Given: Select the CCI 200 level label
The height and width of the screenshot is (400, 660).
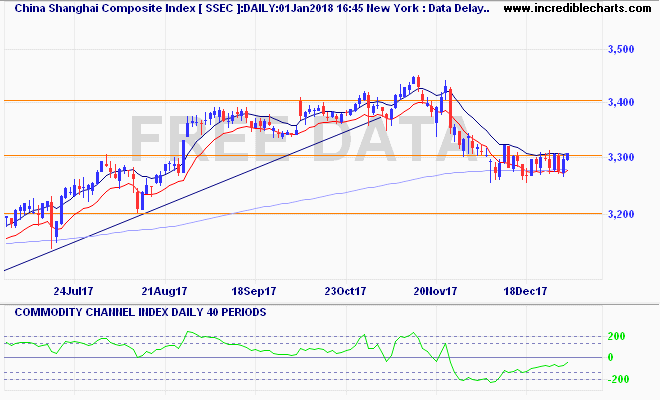Looking at the screenshot, I should [616, 336].
